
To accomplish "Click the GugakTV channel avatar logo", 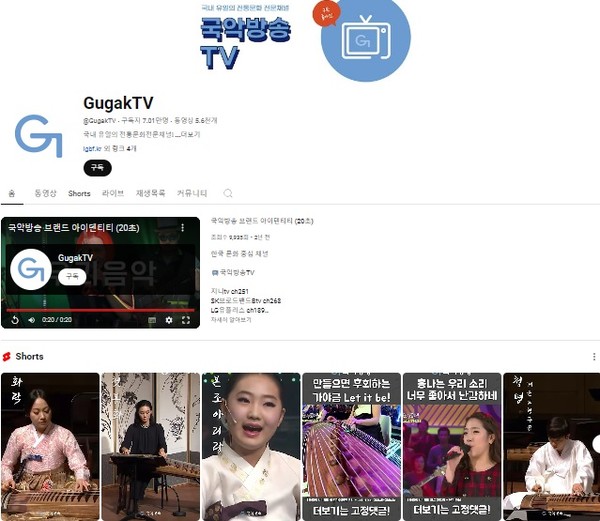I will coord(38,136).
